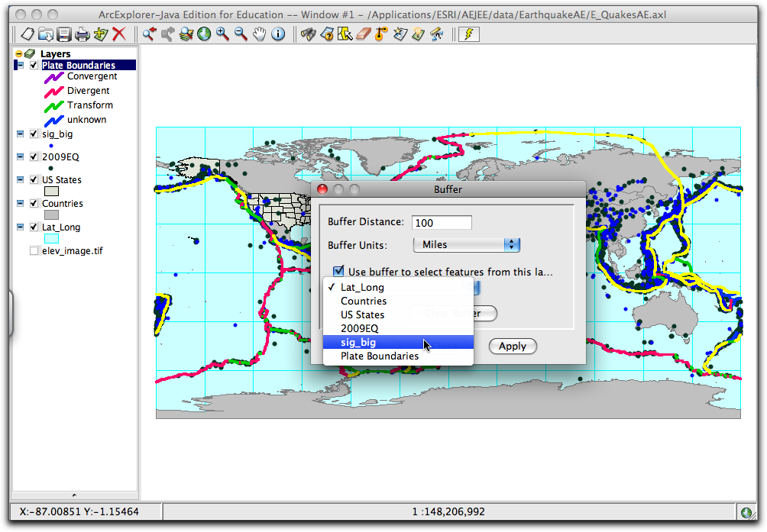Clear all selections with the eraser icon

[364, 34]
